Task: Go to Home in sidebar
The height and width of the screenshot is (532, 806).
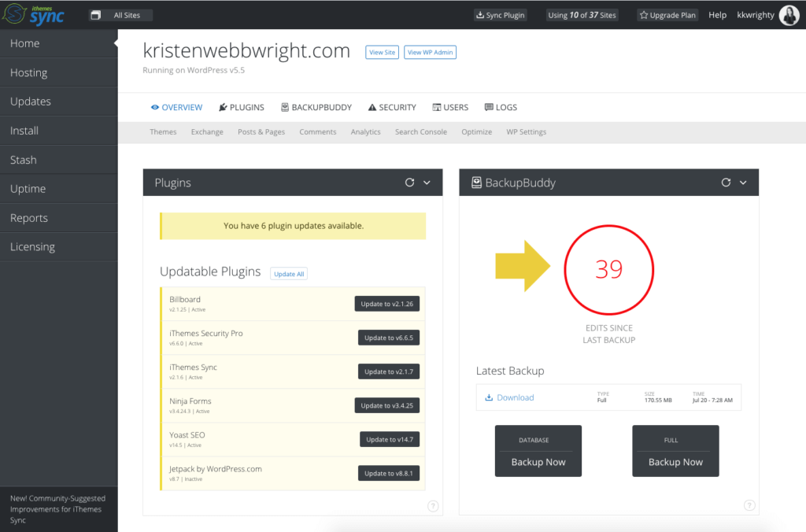Action: point(58,43)
